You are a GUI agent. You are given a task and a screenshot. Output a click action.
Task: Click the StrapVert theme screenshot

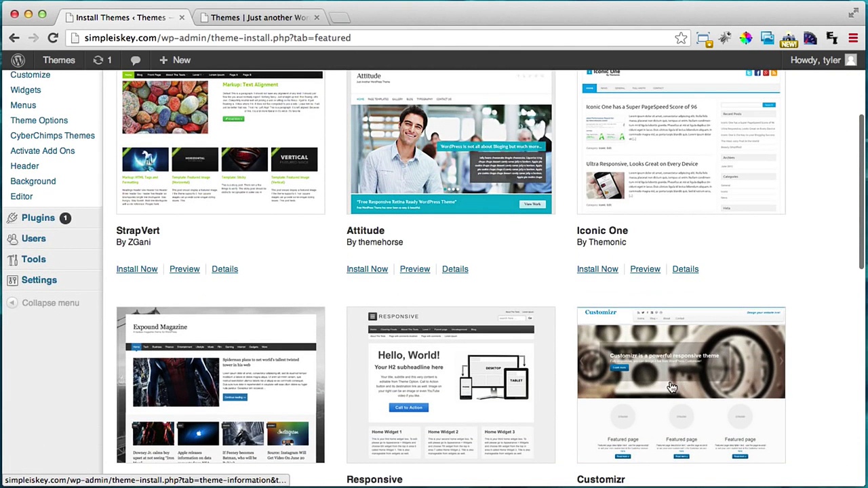pyautogui.click(x=220, y=142)
